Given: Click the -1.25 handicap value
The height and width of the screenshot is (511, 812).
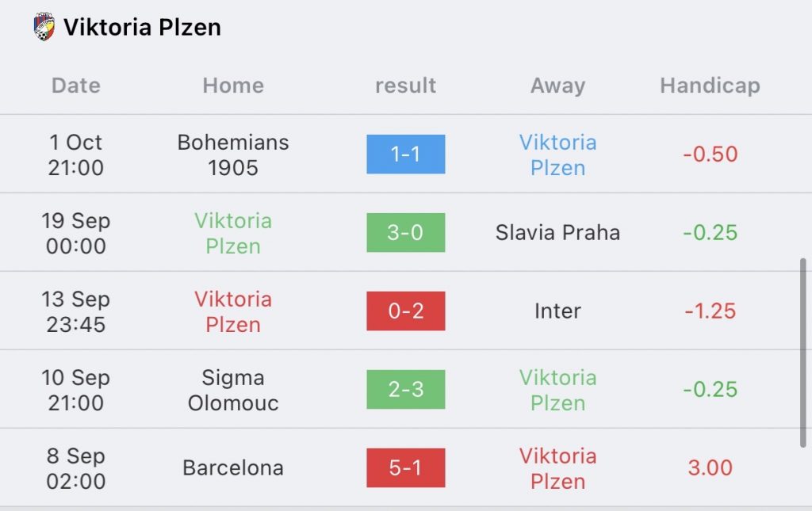Looking at the screenshot, I should point(710,311).
